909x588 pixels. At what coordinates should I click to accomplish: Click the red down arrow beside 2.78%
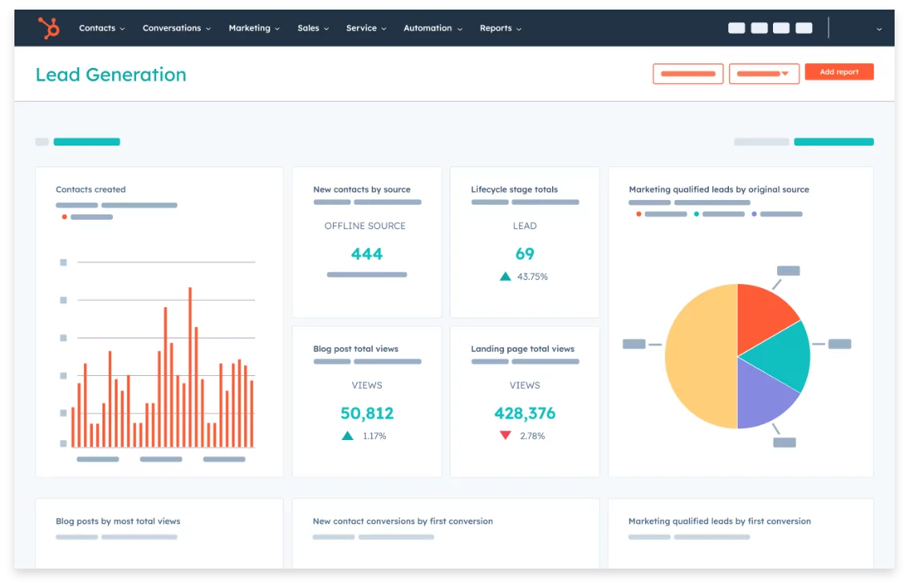pos(505,435)
